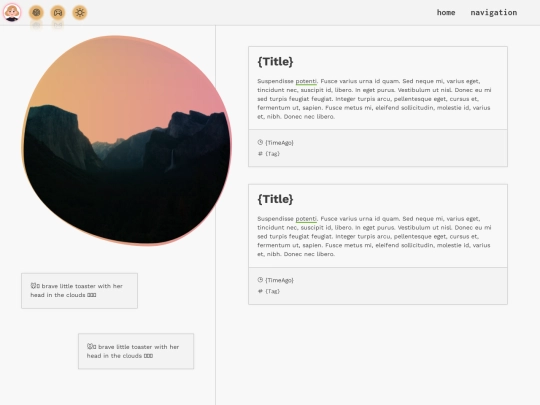Follow the underlined 'potenti' link in first post

[306, 81]
